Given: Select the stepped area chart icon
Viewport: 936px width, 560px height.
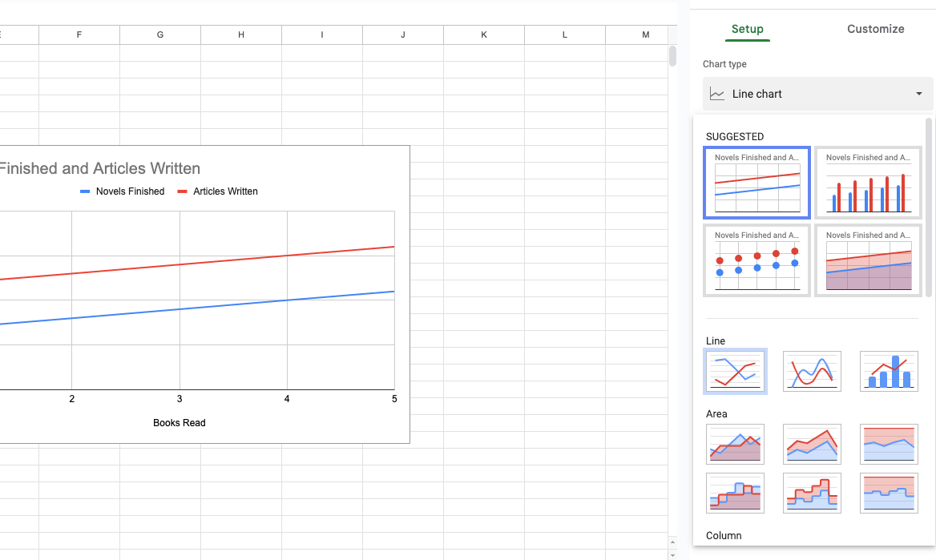Looking at the screenshot, I should (x=735, y=493).
